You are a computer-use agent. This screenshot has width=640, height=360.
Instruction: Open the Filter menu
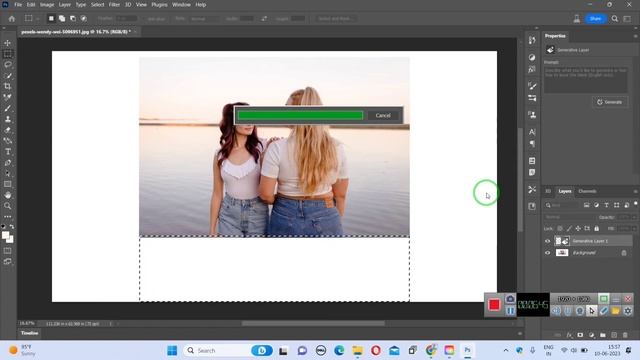114,5
